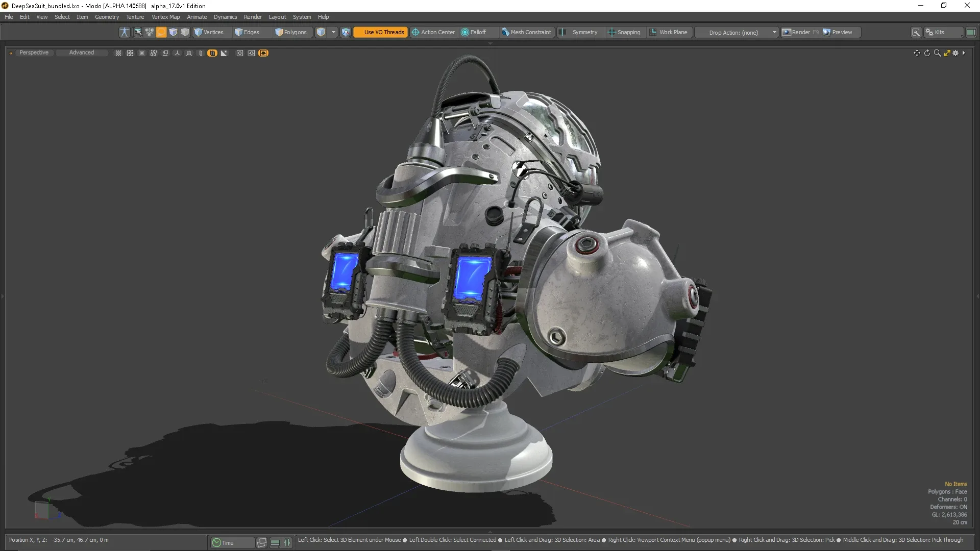Screen dimensions: 980x551
Task: Click the overlapping squares viewport icon
Action: [165, 53]
